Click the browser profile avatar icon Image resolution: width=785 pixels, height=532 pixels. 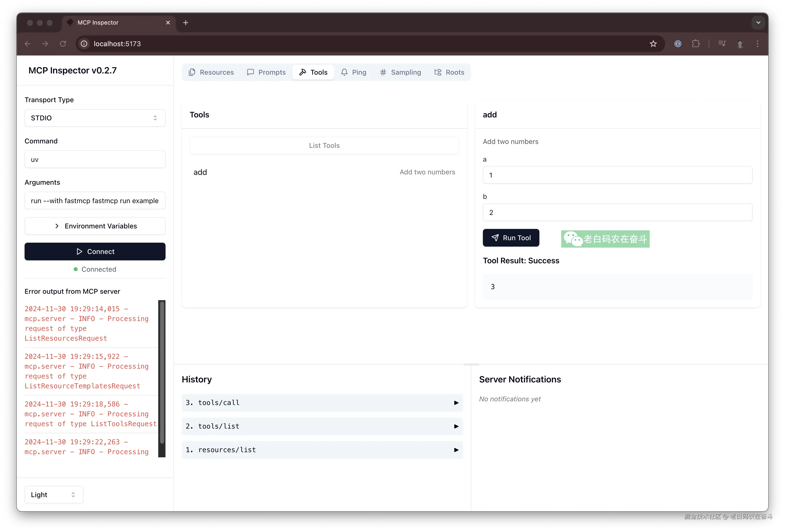[740, 43]
